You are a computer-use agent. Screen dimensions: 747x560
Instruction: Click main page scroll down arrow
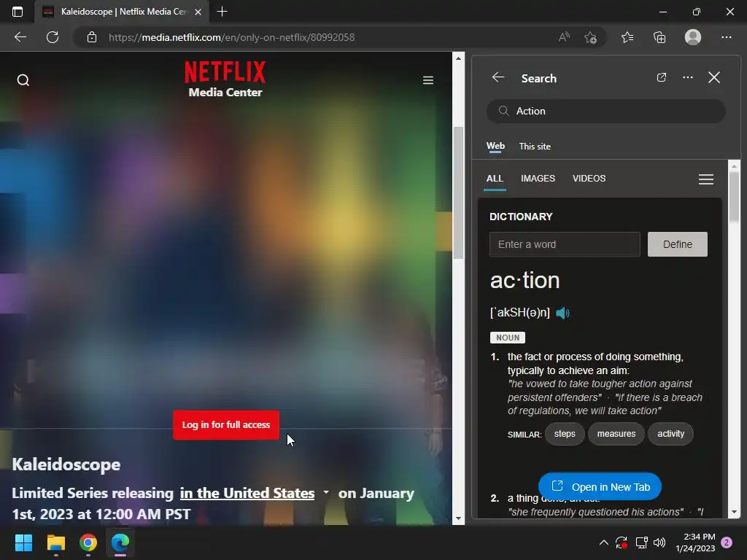[x=458, y=518]
